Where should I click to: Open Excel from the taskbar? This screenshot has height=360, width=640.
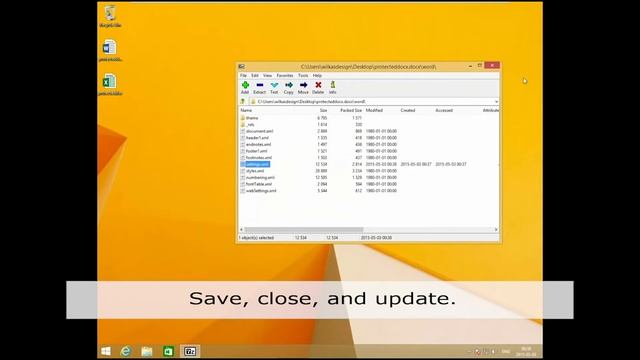[168, 351]
